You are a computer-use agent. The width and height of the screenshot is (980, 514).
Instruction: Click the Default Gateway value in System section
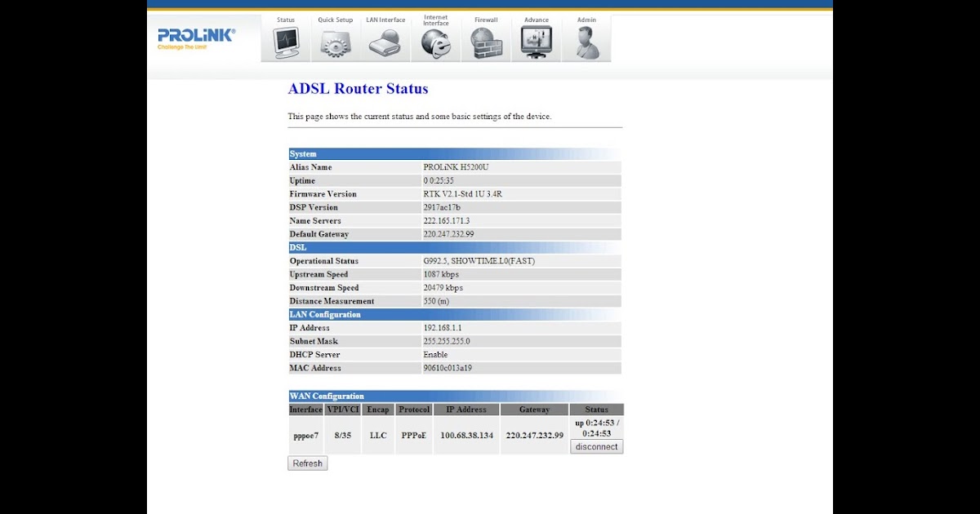tap(448, 234)
